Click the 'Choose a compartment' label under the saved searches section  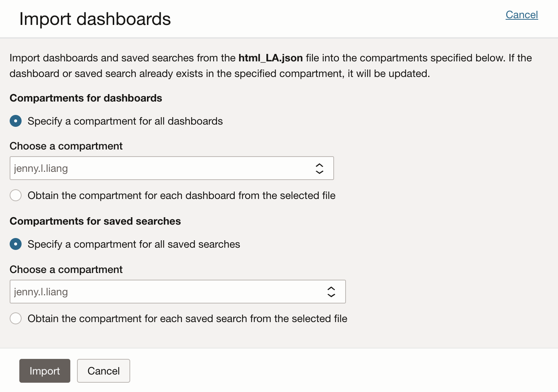coord(66,270)
